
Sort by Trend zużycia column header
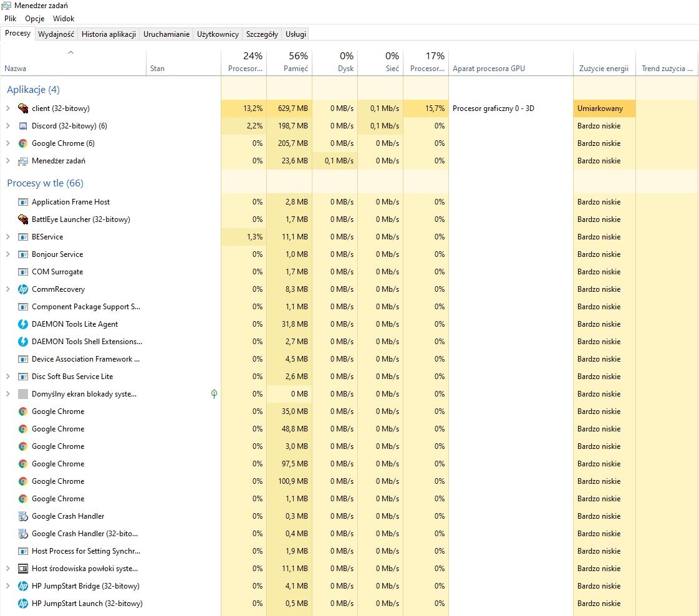(667, 62)
